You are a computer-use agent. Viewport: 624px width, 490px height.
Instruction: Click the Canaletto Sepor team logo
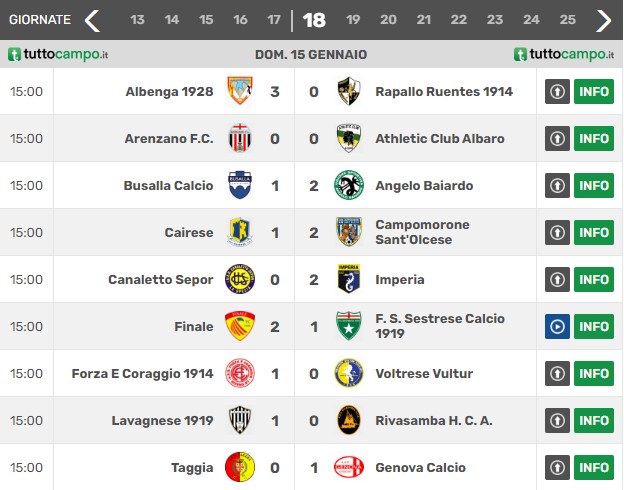(240, 279)
